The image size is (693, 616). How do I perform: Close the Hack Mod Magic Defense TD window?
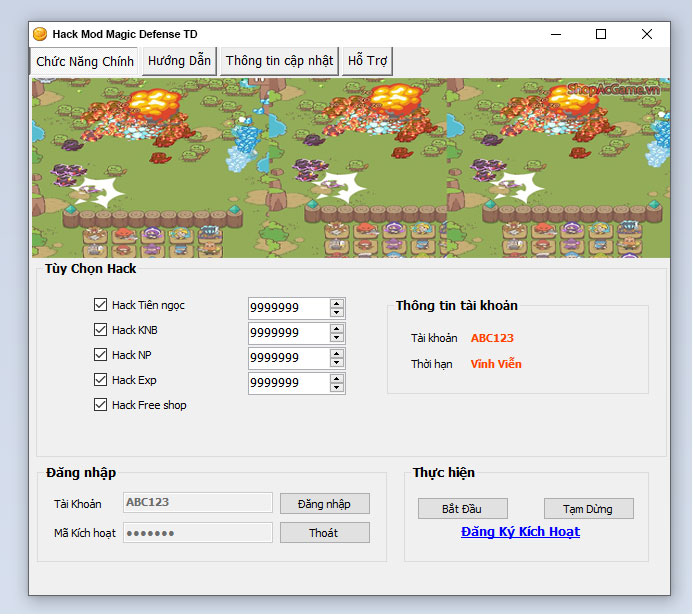coord(647,34)
